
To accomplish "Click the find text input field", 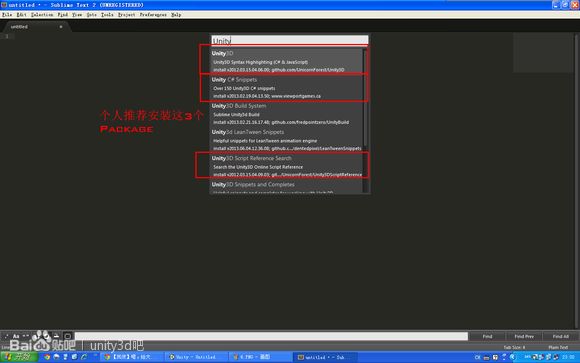I will (271, 336).
